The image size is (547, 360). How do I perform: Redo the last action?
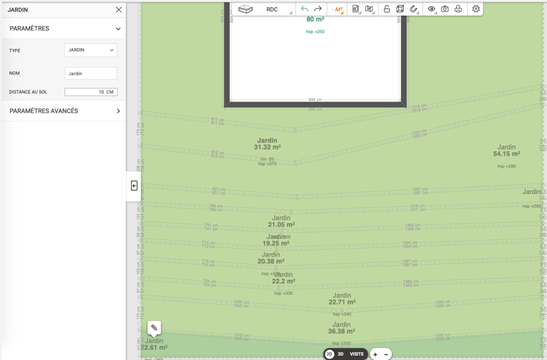pos(318,9)
